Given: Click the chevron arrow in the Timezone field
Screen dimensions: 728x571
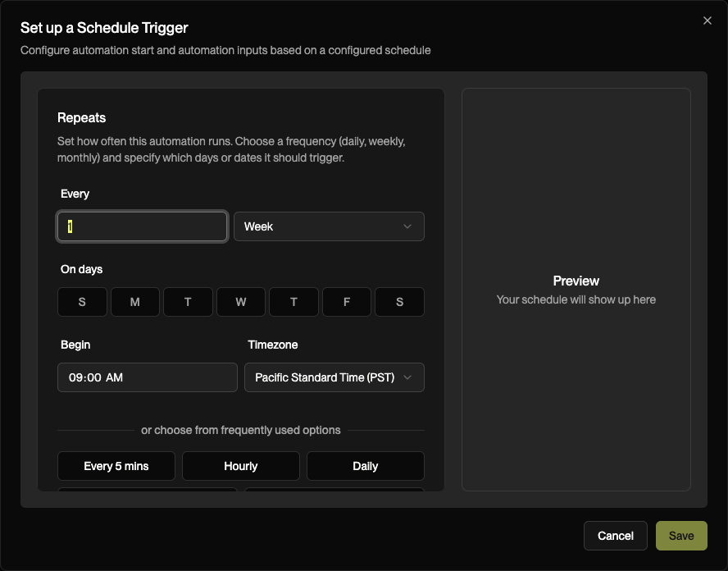Looking at the screenshot, I should coord(407,377).
